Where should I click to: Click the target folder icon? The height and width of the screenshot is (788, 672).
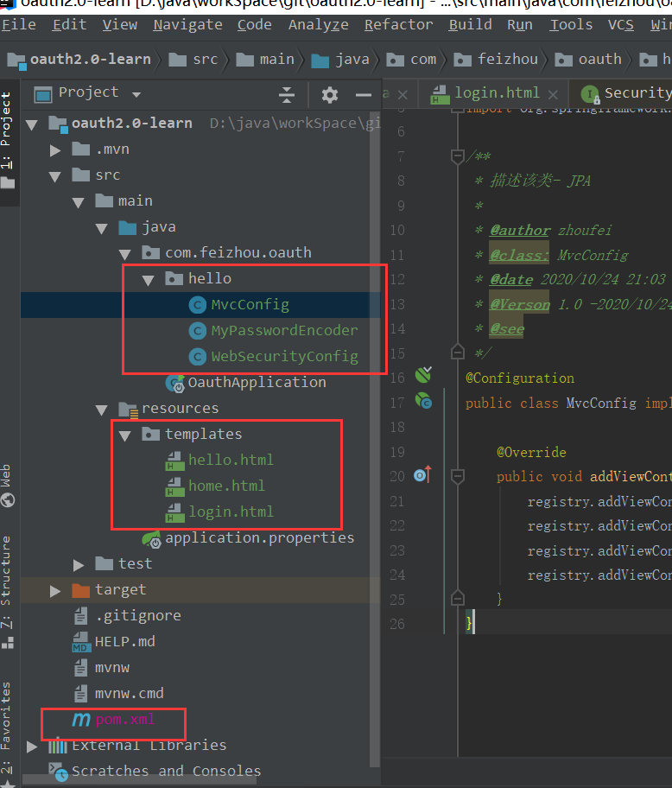(x=81, y=590)
